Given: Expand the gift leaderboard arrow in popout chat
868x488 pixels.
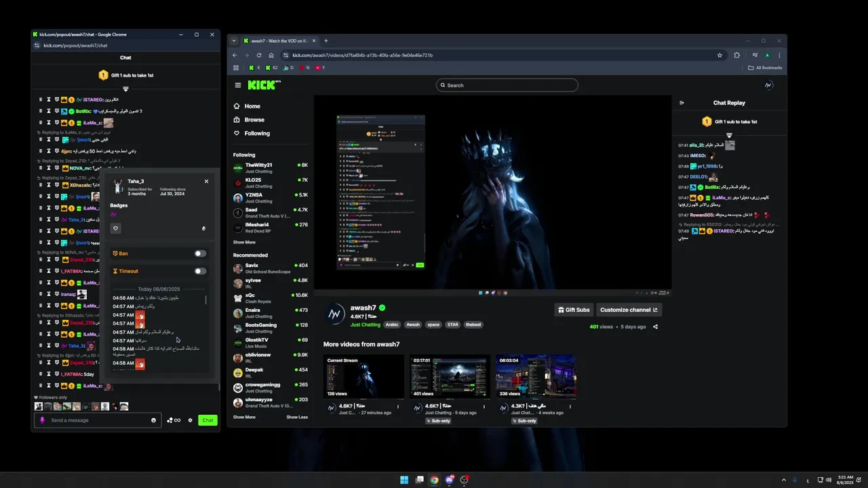Looking at the screenshot, I should [x=125, y=89].
